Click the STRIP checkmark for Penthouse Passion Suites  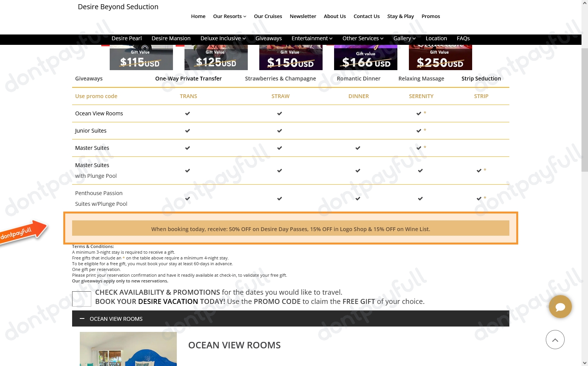pos(479,199)
